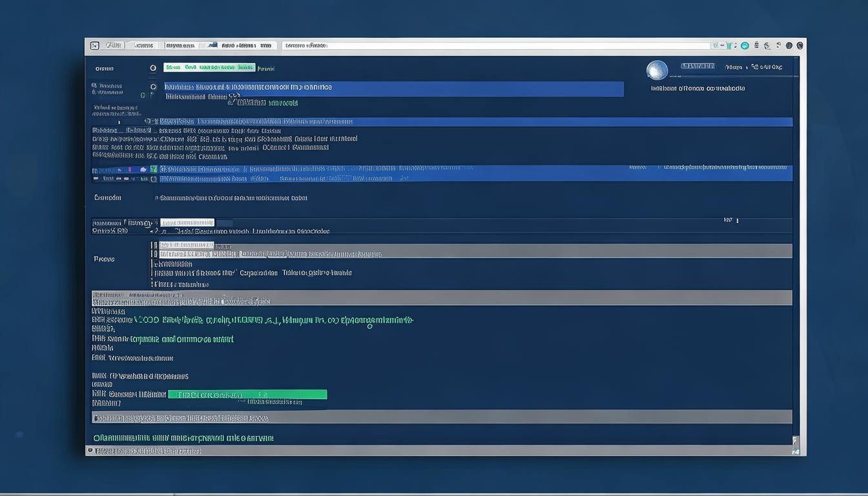Click the round globe avatar in the header
868x496 pixels.
tap(657, 70)
